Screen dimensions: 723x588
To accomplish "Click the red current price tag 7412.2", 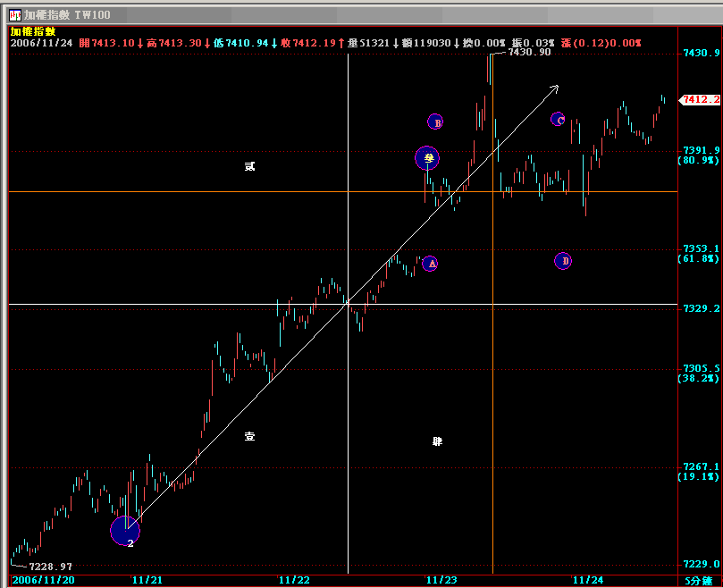I will pyautogui.click(x=701, y=100).
